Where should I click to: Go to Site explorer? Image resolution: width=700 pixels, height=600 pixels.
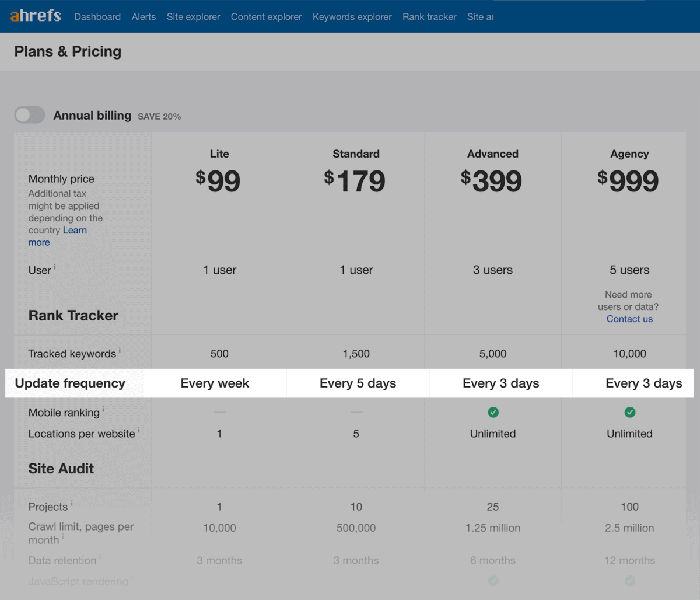coord(193,17)
